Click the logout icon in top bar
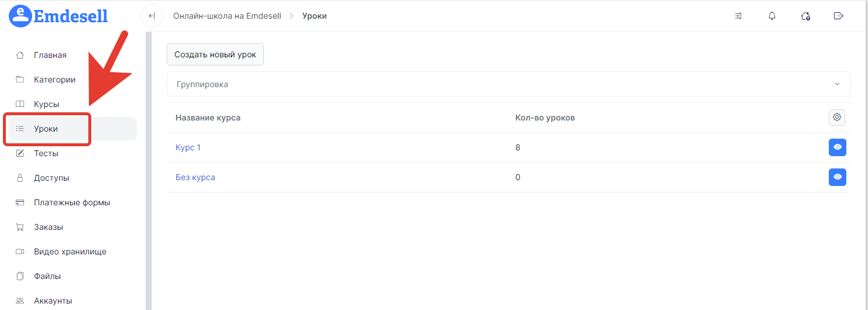The image size is (868, 310). click(839, 16)
